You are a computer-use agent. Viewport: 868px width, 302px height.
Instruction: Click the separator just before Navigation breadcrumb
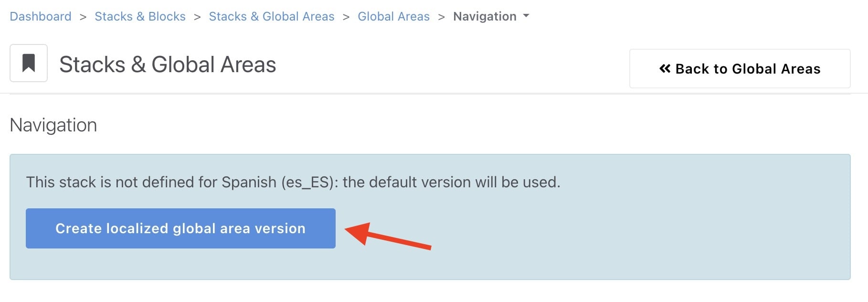tap(442, 17)
